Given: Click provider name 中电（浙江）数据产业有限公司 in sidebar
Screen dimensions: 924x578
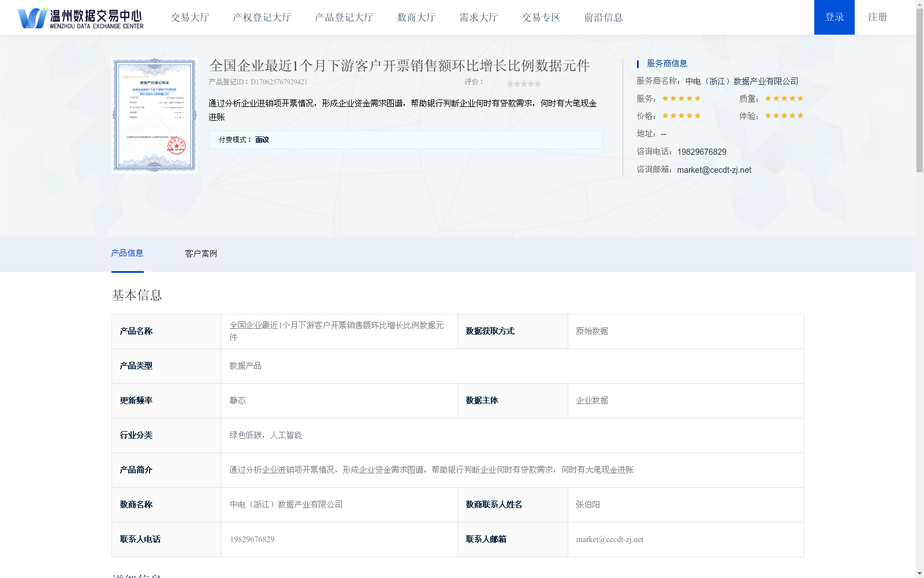Looking at the screenshot, I should pyautogui.click(x=742, y=81).
